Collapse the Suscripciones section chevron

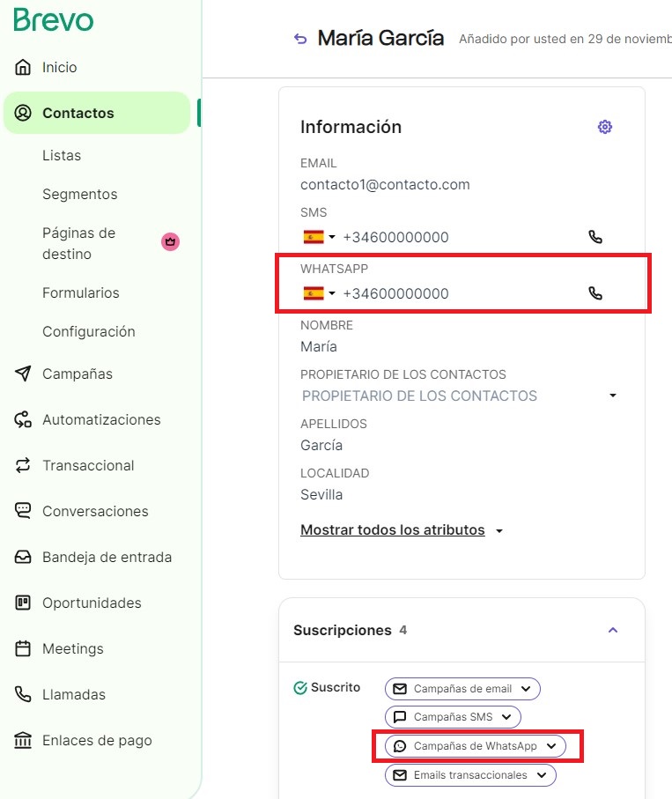click(x=613, y=631)
